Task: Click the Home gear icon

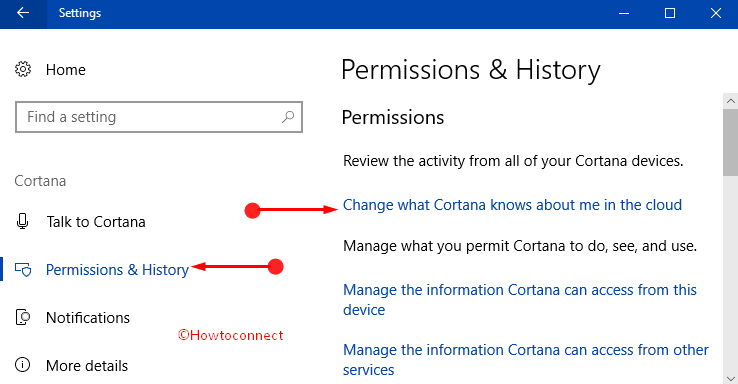Action: click(23, 69)
